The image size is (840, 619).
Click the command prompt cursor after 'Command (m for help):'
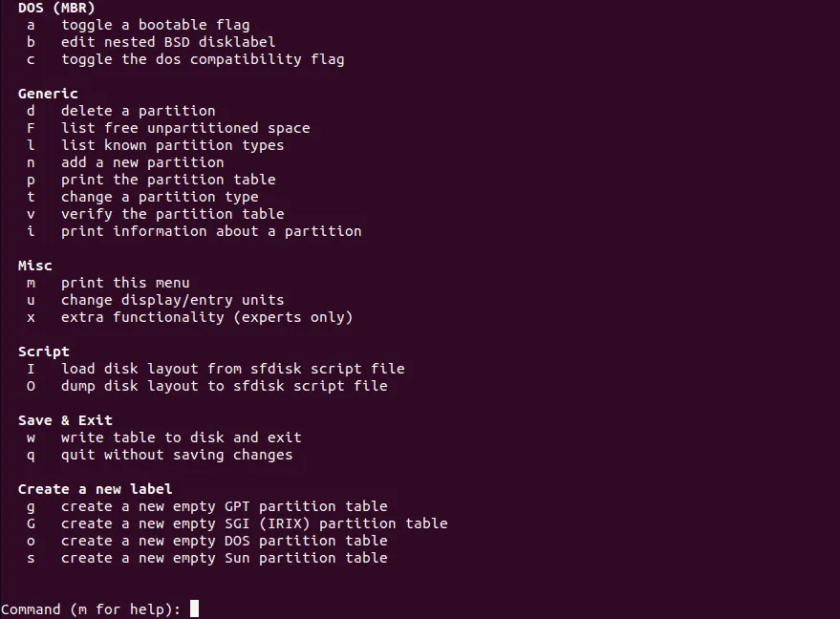click(195, 608)
